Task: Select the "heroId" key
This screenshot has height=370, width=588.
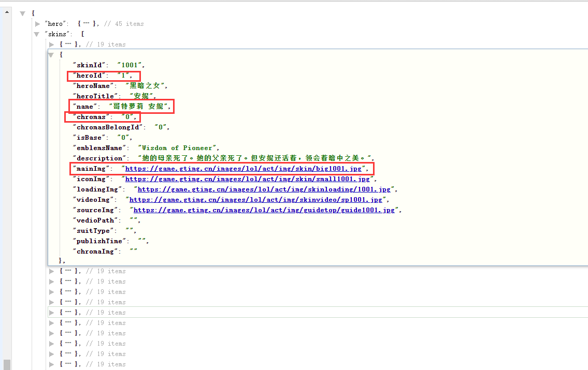Action: [x=89, y=76]
